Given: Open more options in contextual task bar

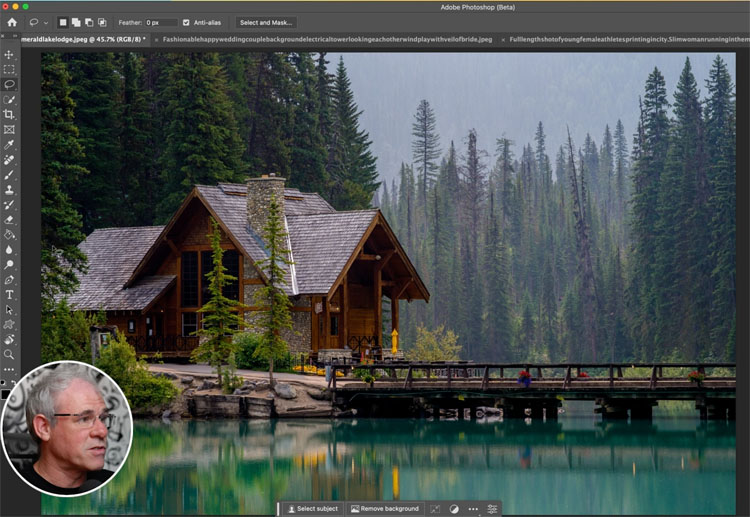Looking at the screenshot, I should tap(473, 509).
